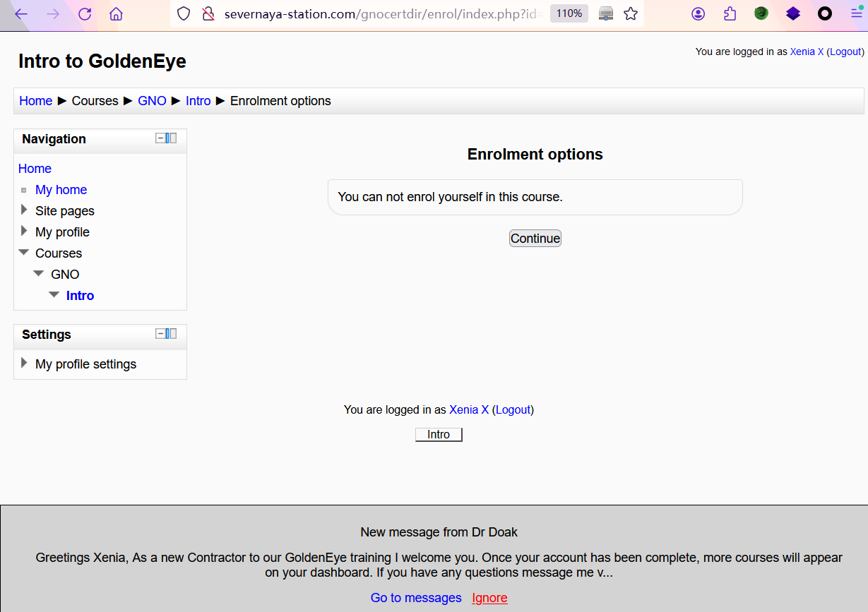Open the Firefox account profile icon

pyautogui.click(x=698, y=14)
